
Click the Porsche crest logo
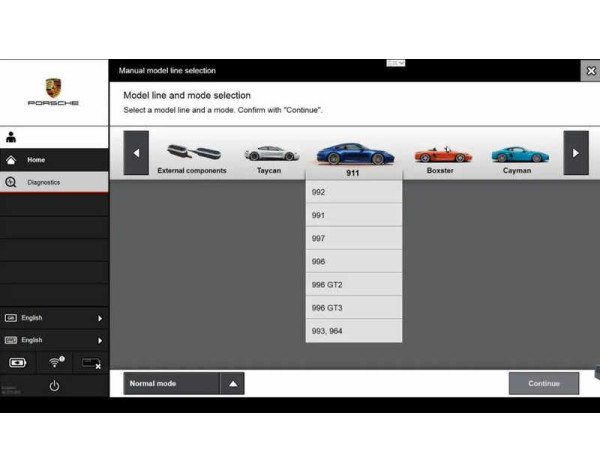click(53, 88)
